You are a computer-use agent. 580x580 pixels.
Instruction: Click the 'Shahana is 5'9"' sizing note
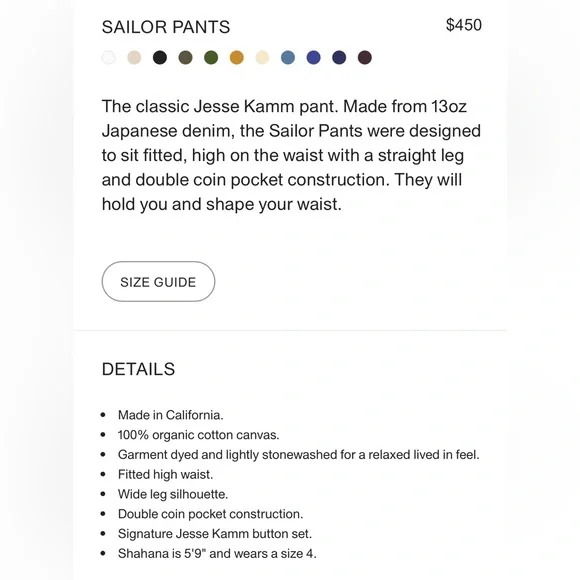[217, 554]
